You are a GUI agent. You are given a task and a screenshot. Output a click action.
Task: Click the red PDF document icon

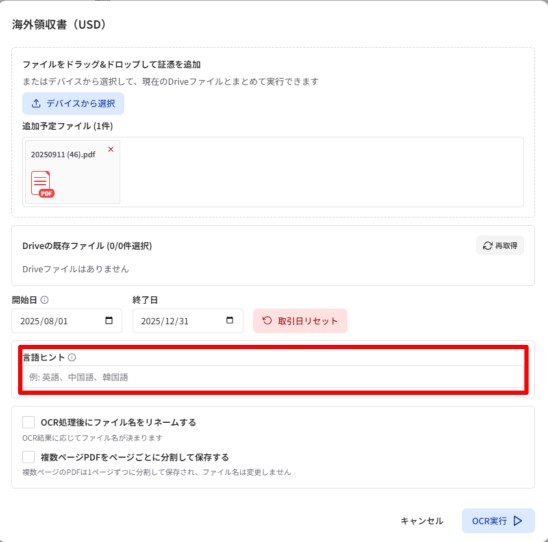coord(43,184)
